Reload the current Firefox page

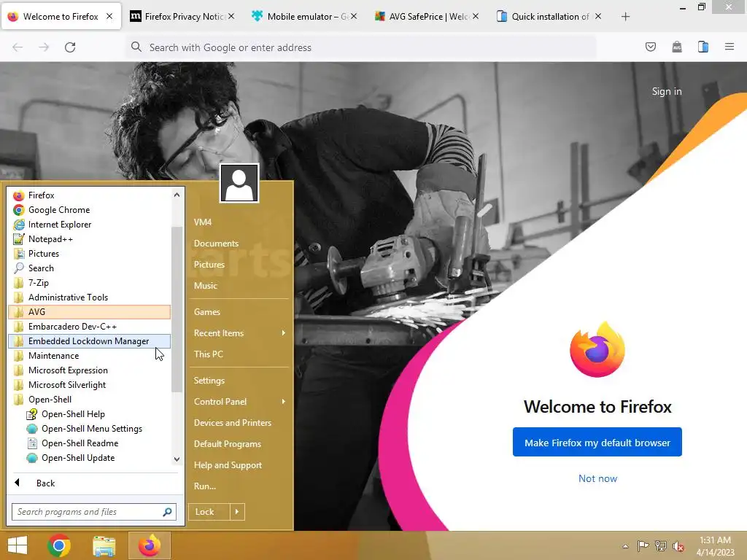point(70,47)
